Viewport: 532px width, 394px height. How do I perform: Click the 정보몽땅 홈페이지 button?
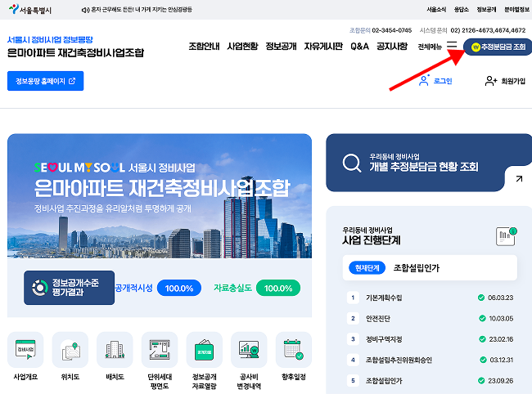point(46,81)
